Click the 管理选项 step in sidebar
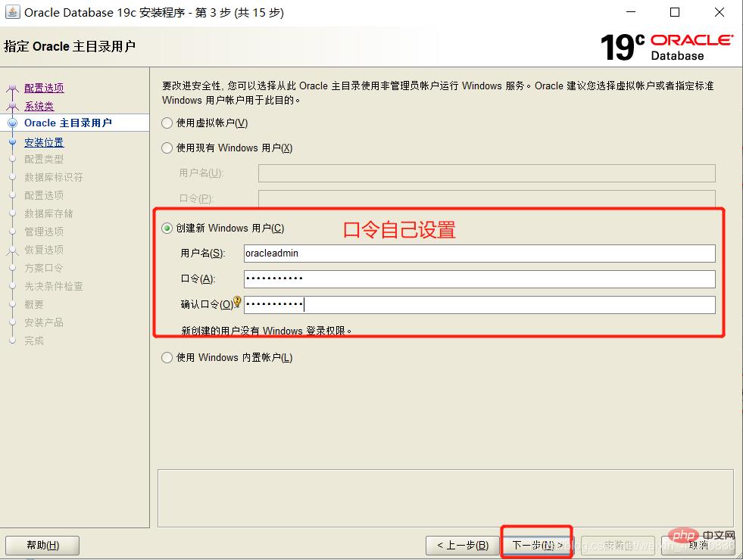Viewport: 743px width, 560px height. (44, 232)
